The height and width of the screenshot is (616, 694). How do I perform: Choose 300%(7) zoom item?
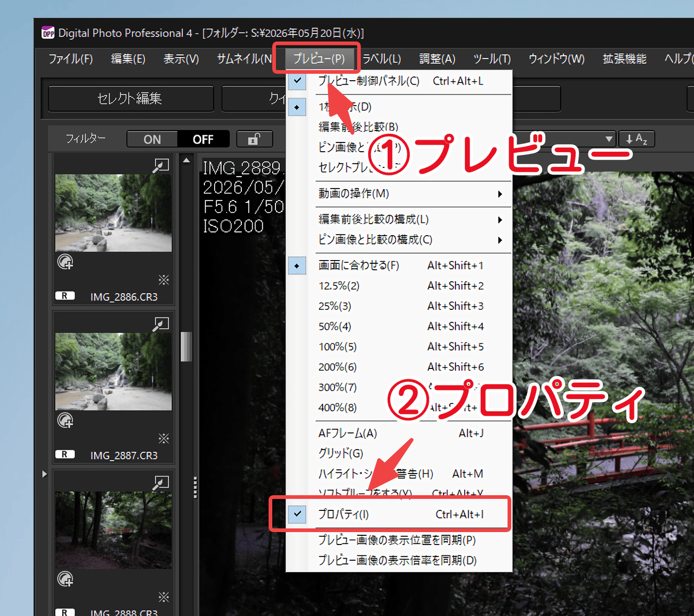pos(399,387)
